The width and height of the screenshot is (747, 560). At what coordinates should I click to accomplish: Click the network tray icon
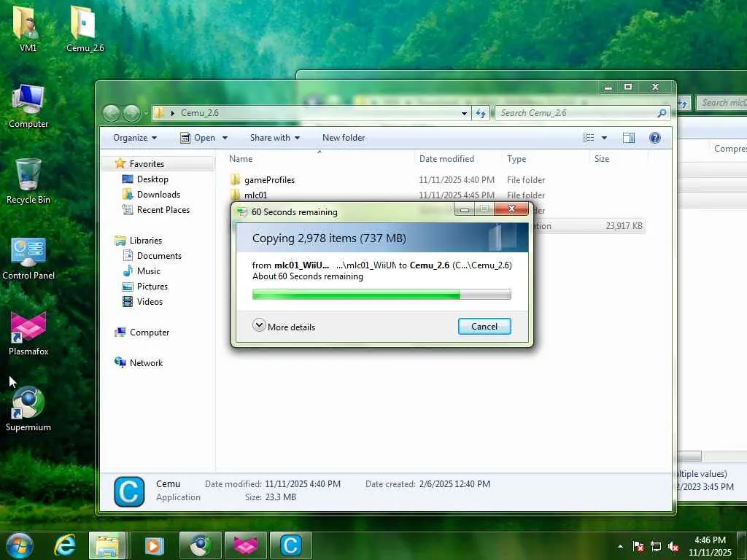pos(656,546)
